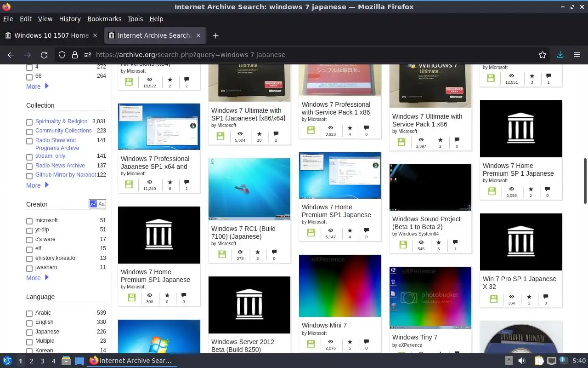Viewport: 588px width, 368px height.
Task: Switch Creator facet to the Aa alphabetical view
Action: point(102,204)
